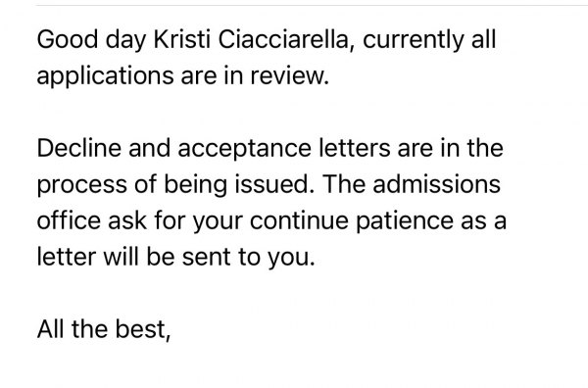Viewport: 588px width, 388px height.
Task: Click the words 'sent to you.'
Action: [249, 258]
